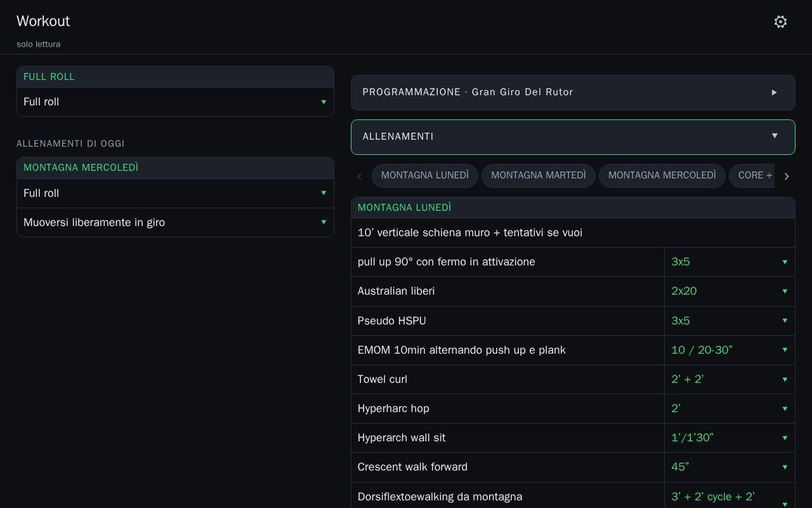Image resolution: width=812 pixels, height=508 pixels.
Task: Click the Crescent walk forward 45” arrow
Action: click(785, 467)
